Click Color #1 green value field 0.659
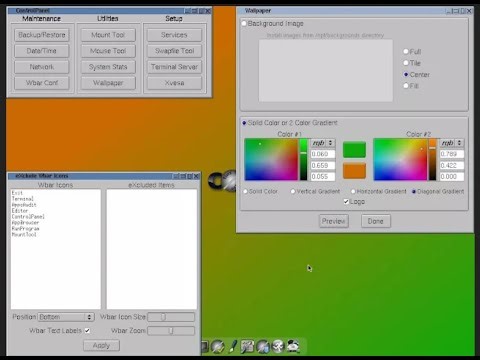480x360 pixels. [323, 165]
